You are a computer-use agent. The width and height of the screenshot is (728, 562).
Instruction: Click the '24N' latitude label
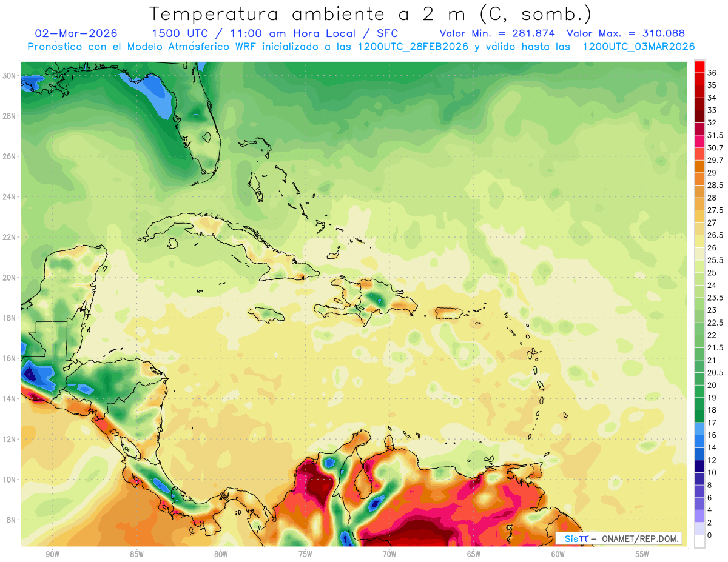point(10,197)
